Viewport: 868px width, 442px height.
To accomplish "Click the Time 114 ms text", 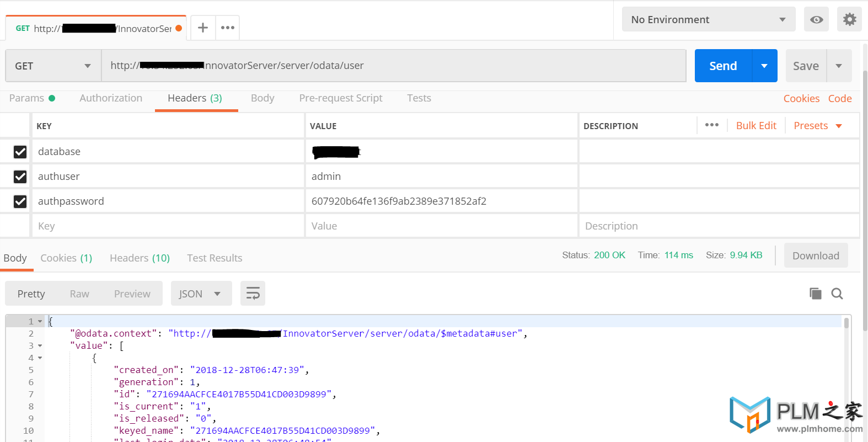I will click(x=666, y=255).
